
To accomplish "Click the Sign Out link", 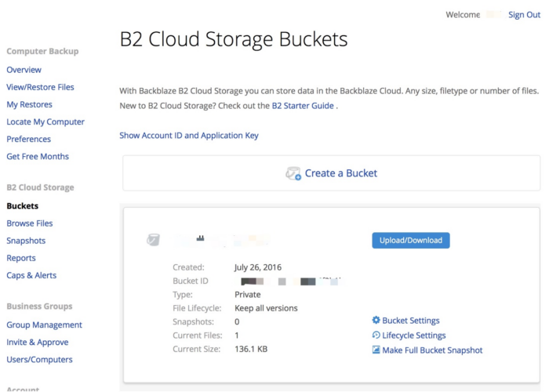I will tap(524, 15).
